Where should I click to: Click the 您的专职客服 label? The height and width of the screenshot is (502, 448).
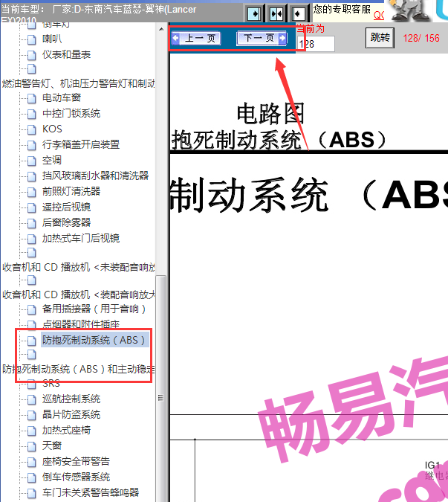point(342,9)
